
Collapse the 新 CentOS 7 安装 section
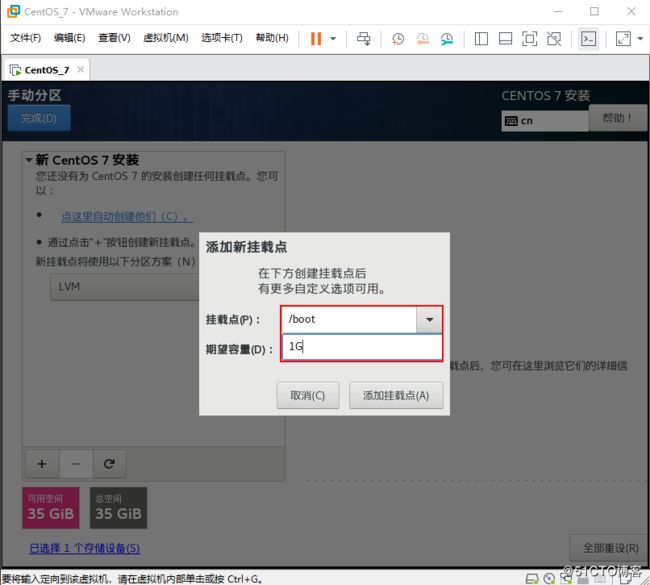pos(29,160)
